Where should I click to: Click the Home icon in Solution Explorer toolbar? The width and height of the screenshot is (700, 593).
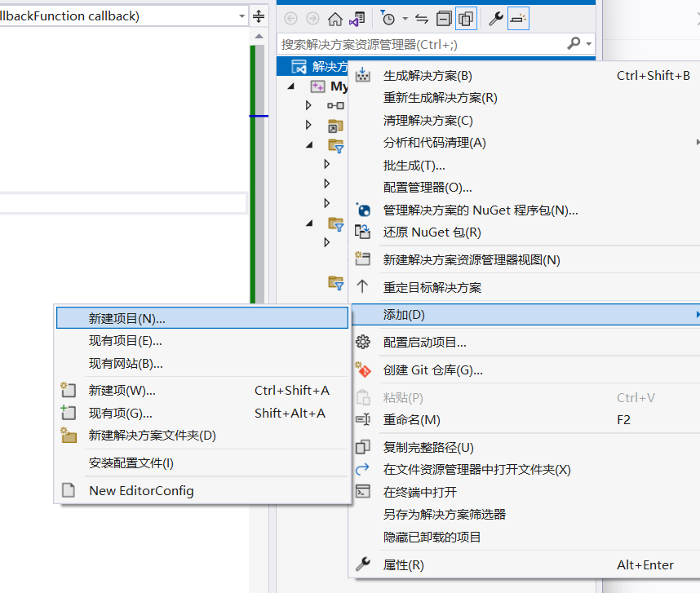[x=334, y=19]
